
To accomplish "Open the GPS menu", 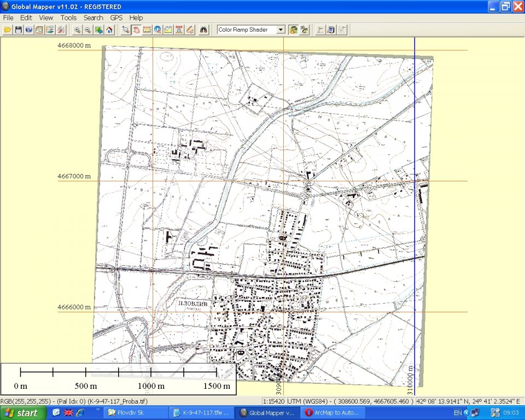I will pos(116,17).
